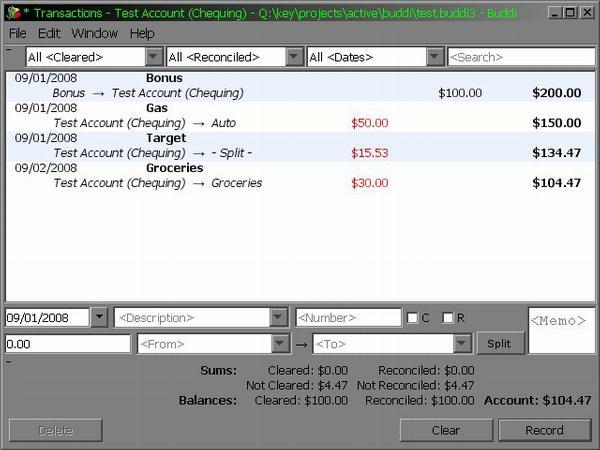
Task: Click the <Memo> text area
Action: pos(561,330)
